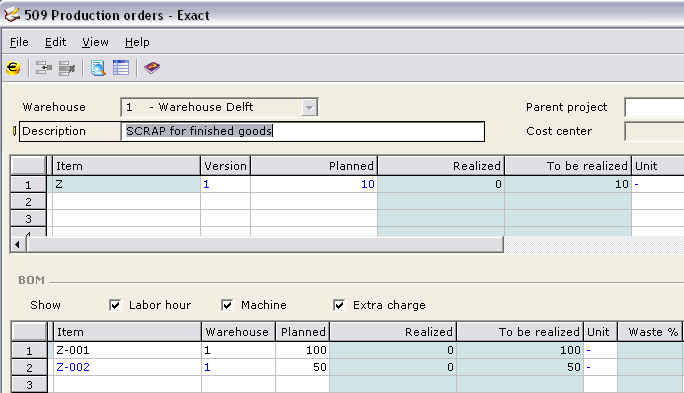Screen dimensions: 684x393
Task: Click the BOM item 'Z-001'
Action: pos(127,350)
